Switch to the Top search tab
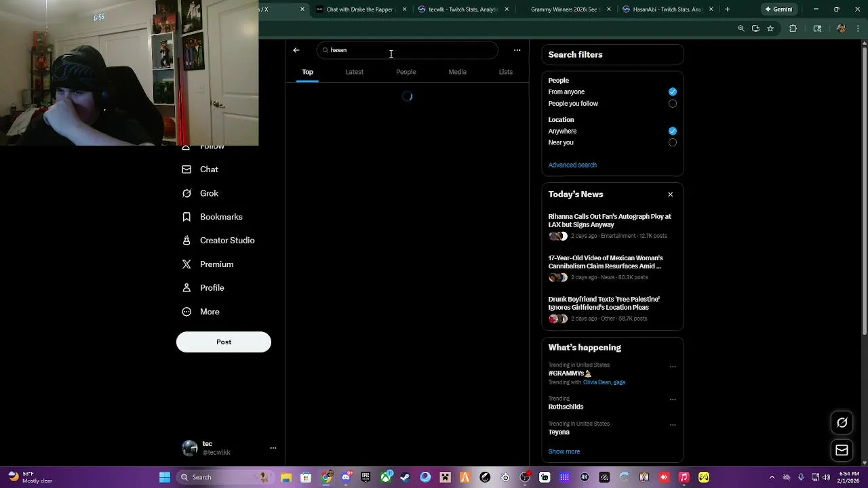This screenshot has height=488, width=868. [307, 72]
